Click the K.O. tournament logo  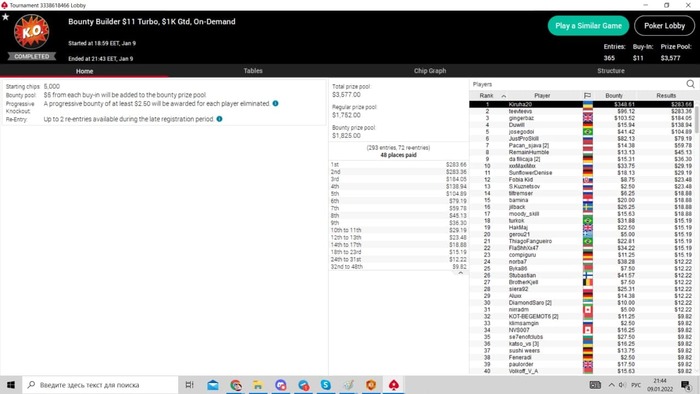click(32, 32)
